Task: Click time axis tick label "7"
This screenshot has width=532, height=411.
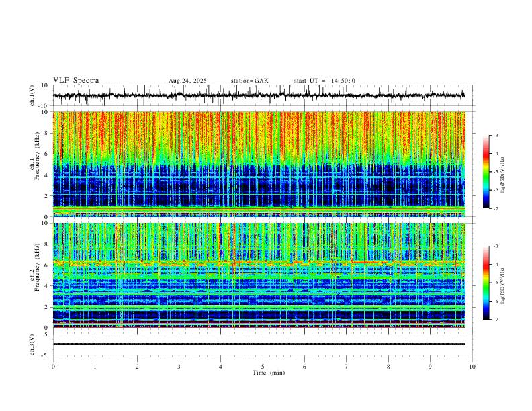Action: point(347,367)
